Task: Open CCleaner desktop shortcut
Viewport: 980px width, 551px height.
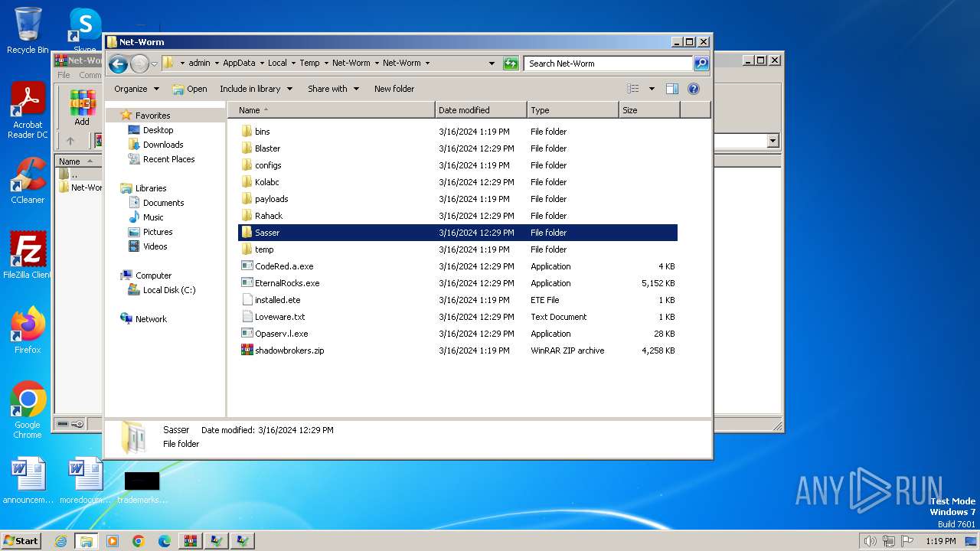Action: point(28,181)
